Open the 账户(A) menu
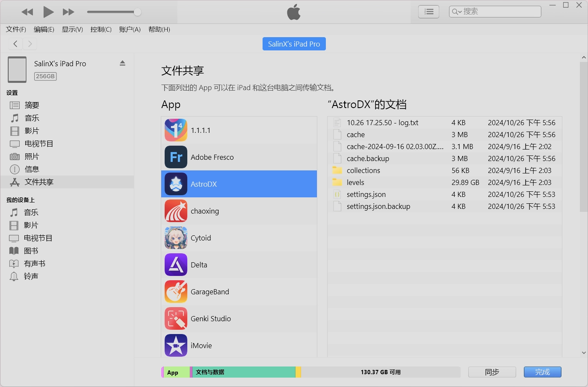This screenshot has width=588, height=387. point(130,29)
